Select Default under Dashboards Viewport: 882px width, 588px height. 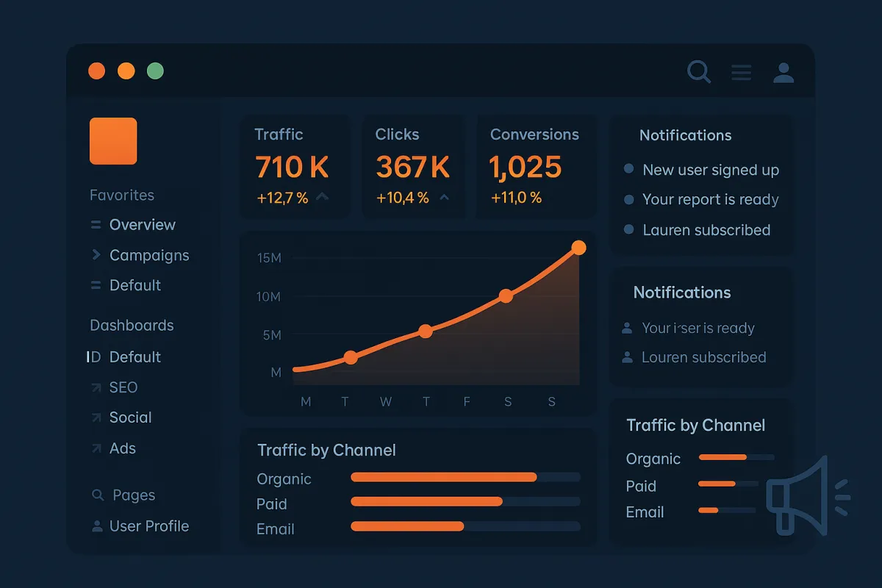click(x=135, y=357)
